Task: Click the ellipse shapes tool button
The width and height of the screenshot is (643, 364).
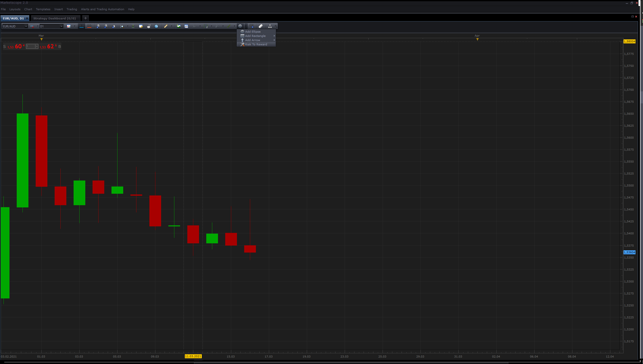Action: 240,26
